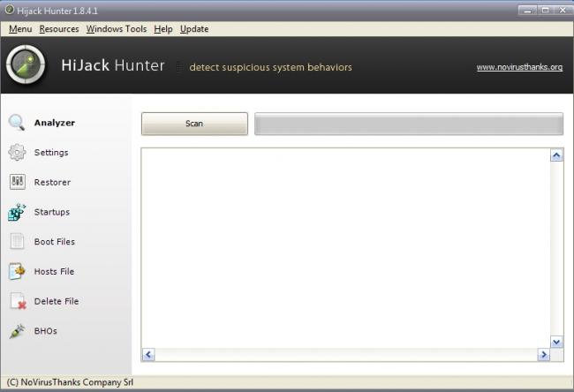Click the Settings gear icon

17,152
